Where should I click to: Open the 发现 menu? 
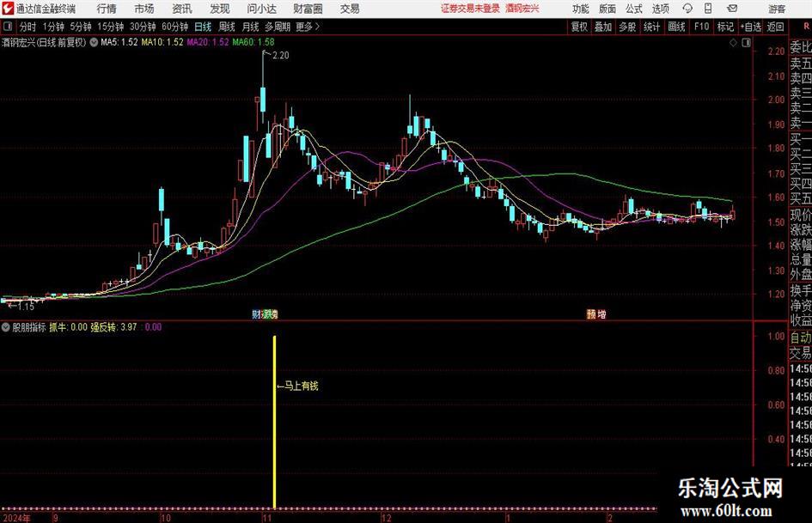pos(220,9)
